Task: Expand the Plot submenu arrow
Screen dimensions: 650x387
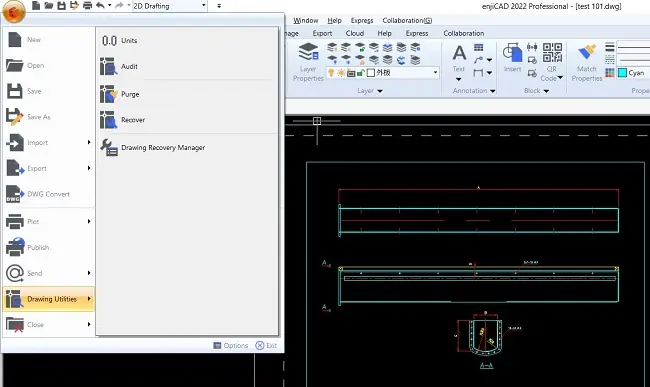Action: [89, 221]
